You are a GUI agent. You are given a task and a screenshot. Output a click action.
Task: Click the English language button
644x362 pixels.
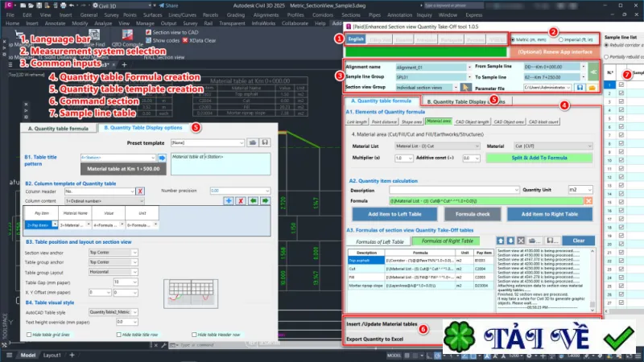[356, 39]
